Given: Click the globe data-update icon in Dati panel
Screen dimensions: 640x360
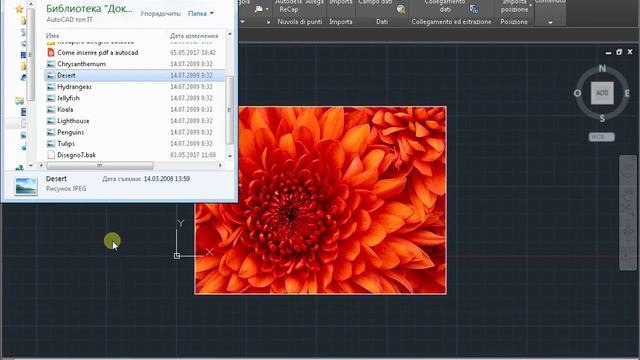Looking at the screenshot, I should [401, 9].
